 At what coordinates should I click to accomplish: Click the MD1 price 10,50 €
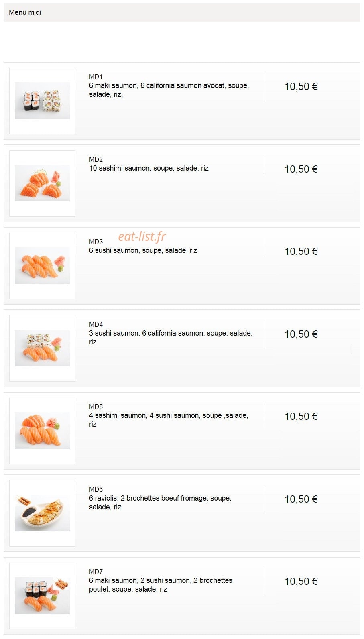coord(301,86)
